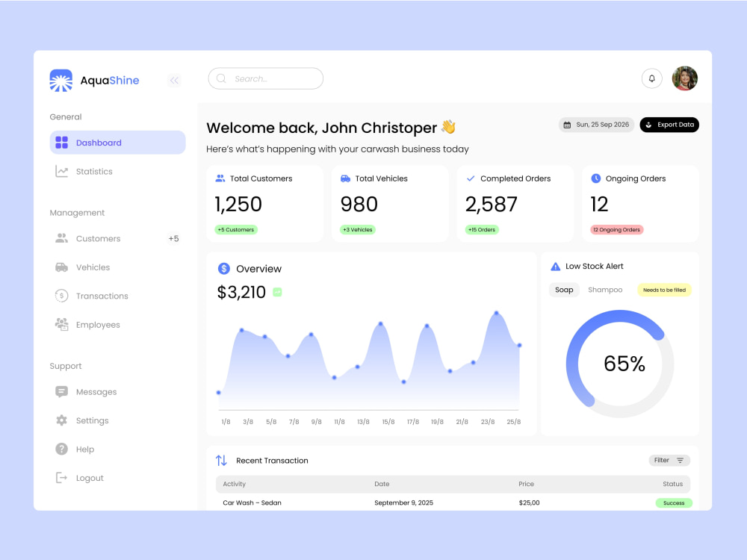Click the Settings gear icon
The height and width of the screenshot is (560, 747).
click(61, 420)
